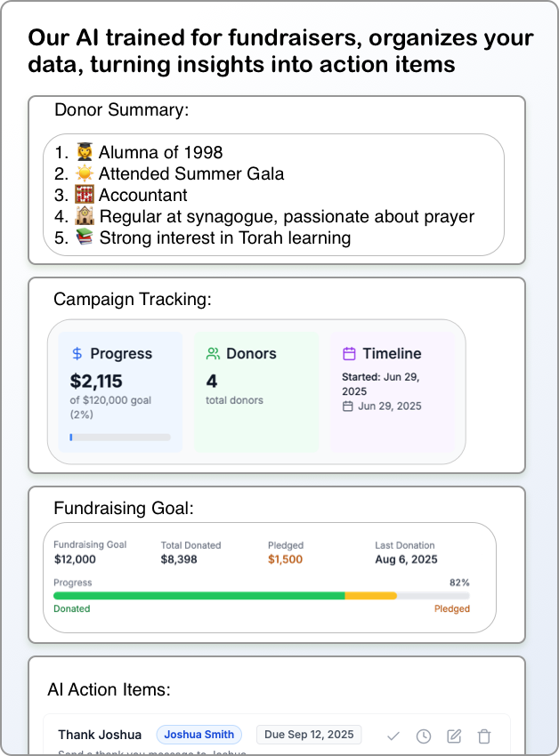Click the synagogue emoji in Donor Summary
The height and width of the screenshot is (756, 559).
coord(85,216)
